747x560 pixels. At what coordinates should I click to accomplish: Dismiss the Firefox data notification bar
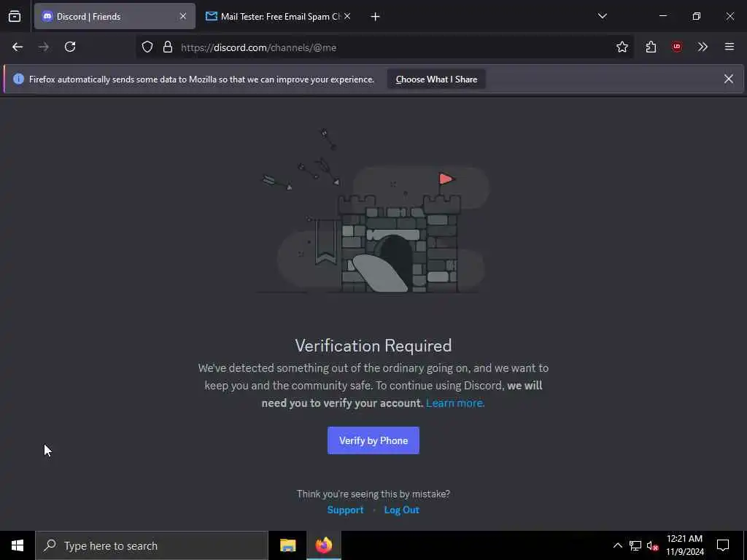(x=729, y=79)
